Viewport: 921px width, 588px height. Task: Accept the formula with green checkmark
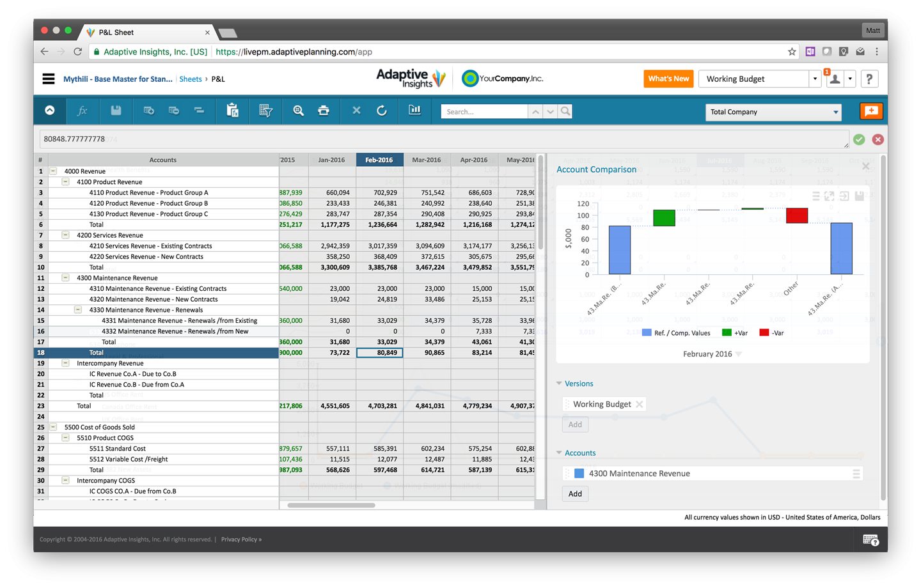[859, 139]
